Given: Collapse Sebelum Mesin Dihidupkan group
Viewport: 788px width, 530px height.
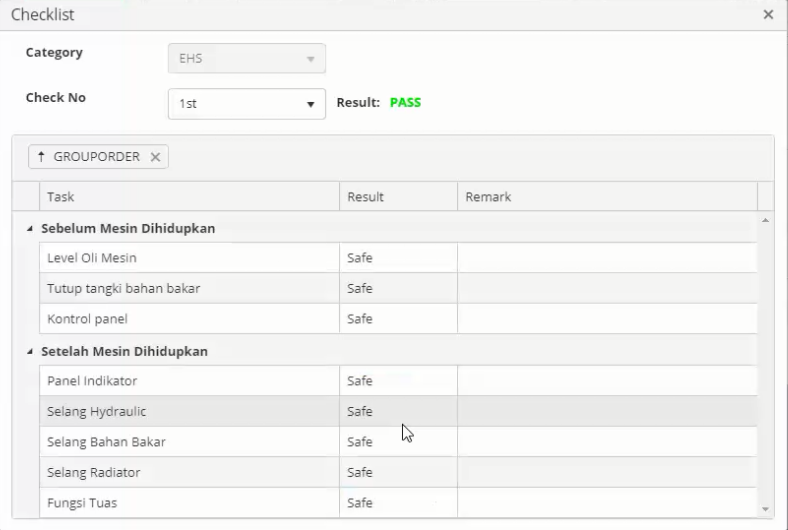Looking at the screenshot, I should point(30,229).
